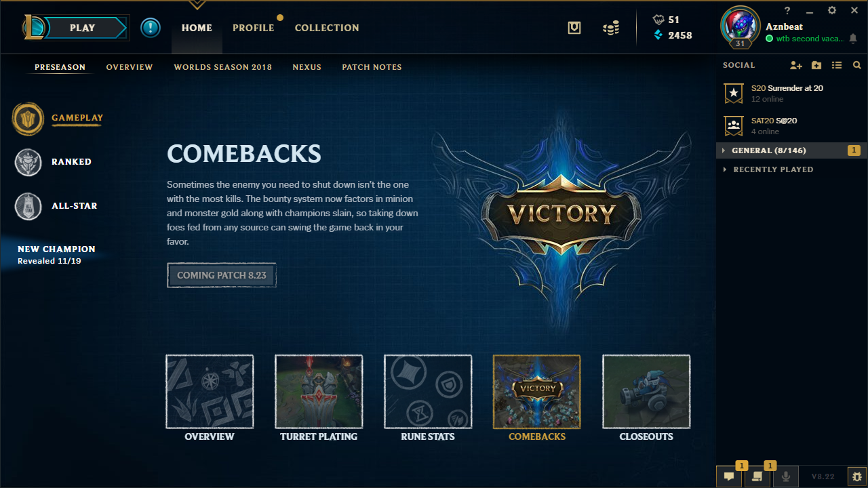868x488 pixels.
Task: Open the notifications alert icon beside Play
Action: 151,28
